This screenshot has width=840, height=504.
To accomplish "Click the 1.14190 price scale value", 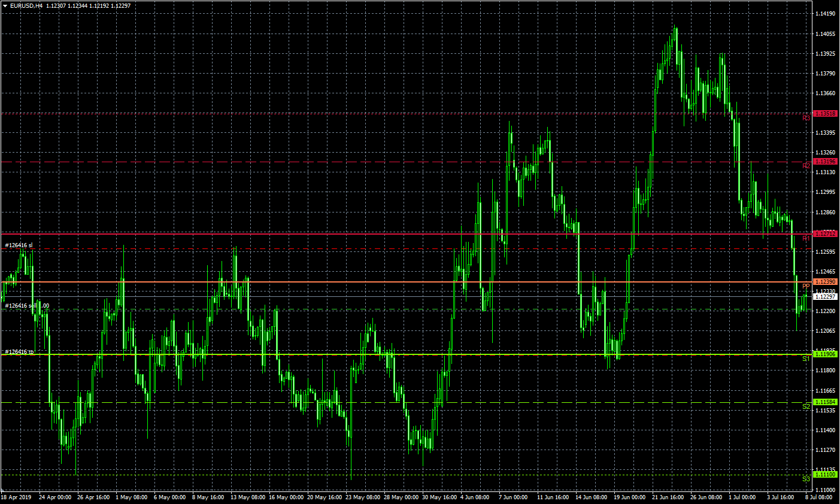I will (x=826, y=14).
